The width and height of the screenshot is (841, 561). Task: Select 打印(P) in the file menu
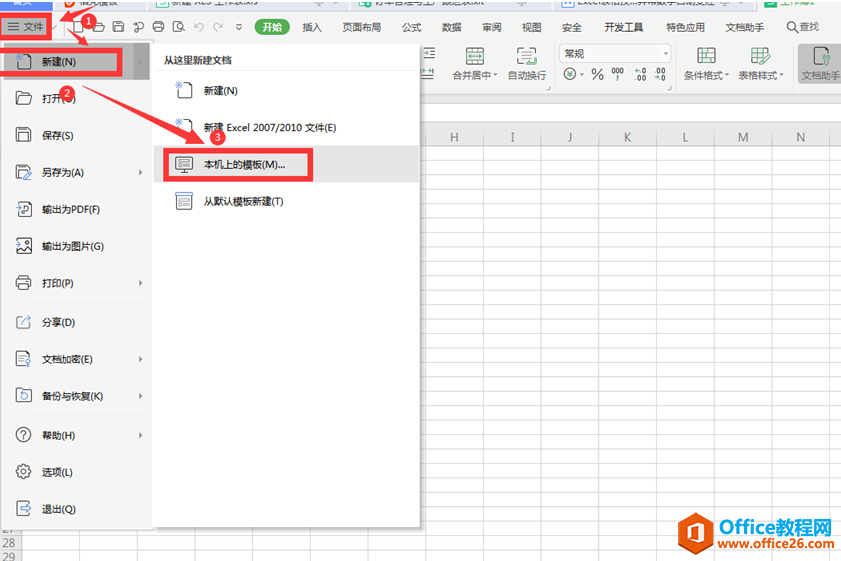click(x=75, y=283)
